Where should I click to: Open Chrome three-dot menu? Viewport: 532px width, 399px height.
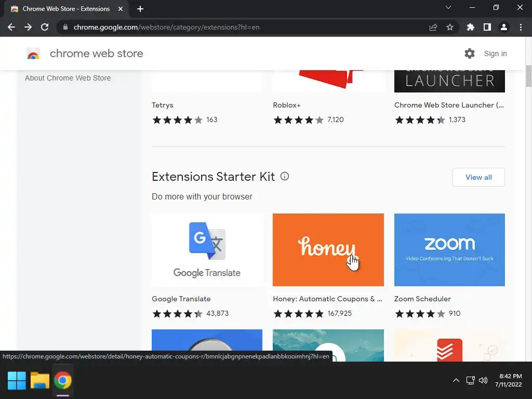click(521, 27)
